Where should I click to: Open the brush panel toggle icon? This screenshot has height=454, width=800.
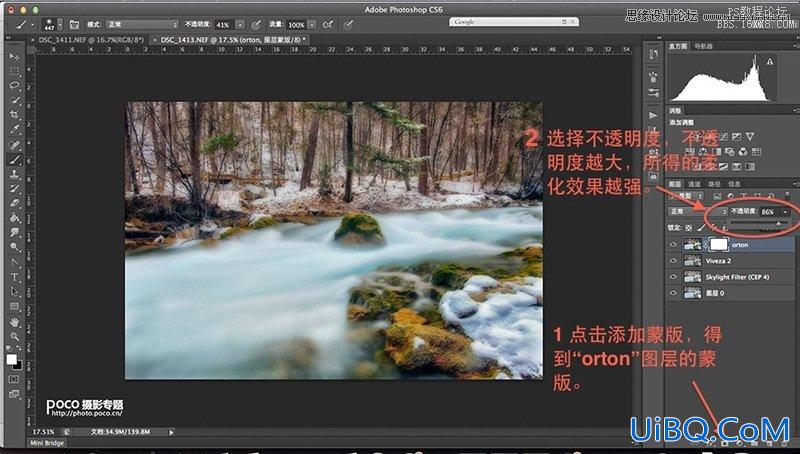74,24
